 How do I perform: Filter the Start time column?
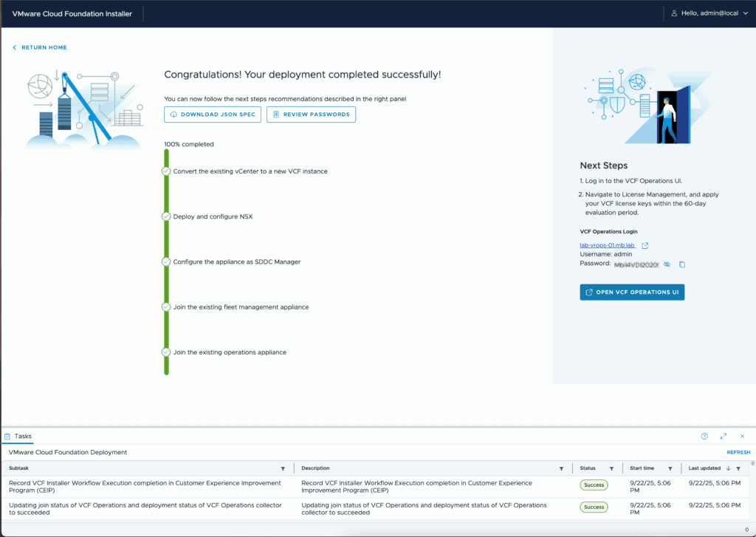670,468
